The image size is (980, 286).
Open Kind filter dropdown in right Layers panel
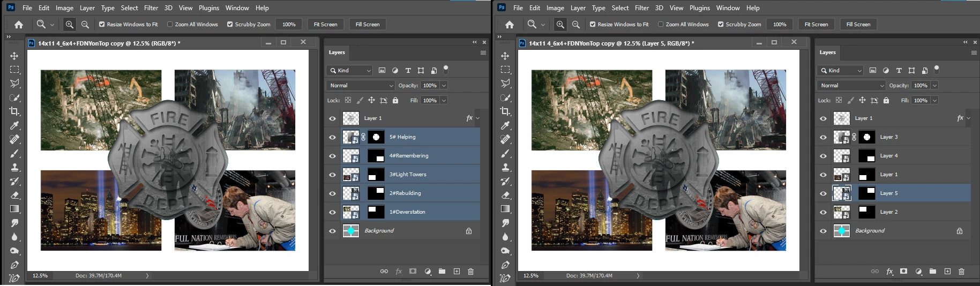[x=840, y=70]
